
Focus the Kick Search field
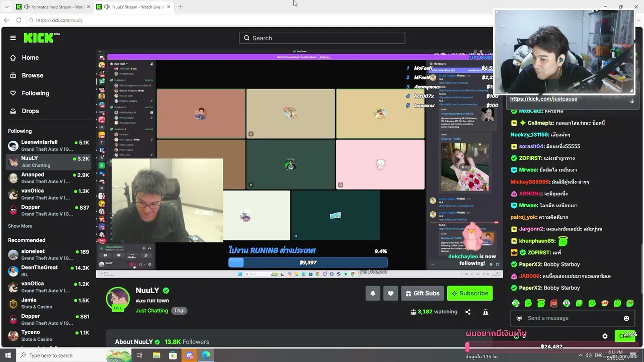322,38
